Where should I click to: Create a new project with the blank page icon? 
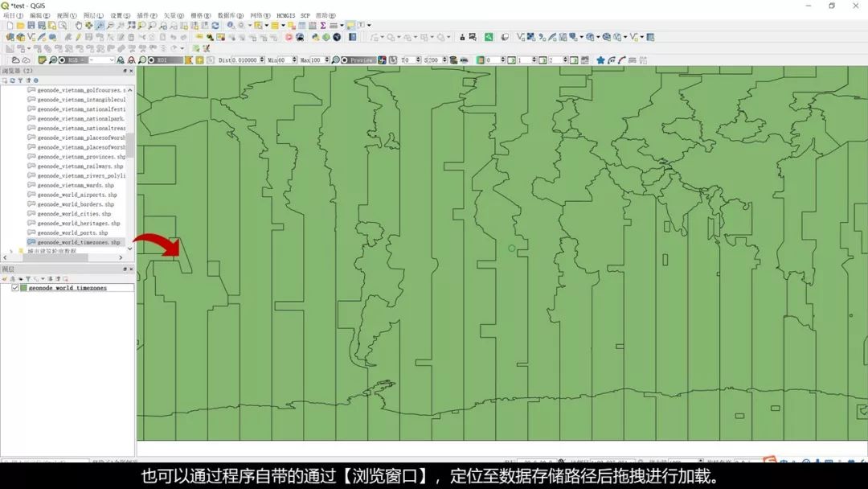click(x=10, y=26)
